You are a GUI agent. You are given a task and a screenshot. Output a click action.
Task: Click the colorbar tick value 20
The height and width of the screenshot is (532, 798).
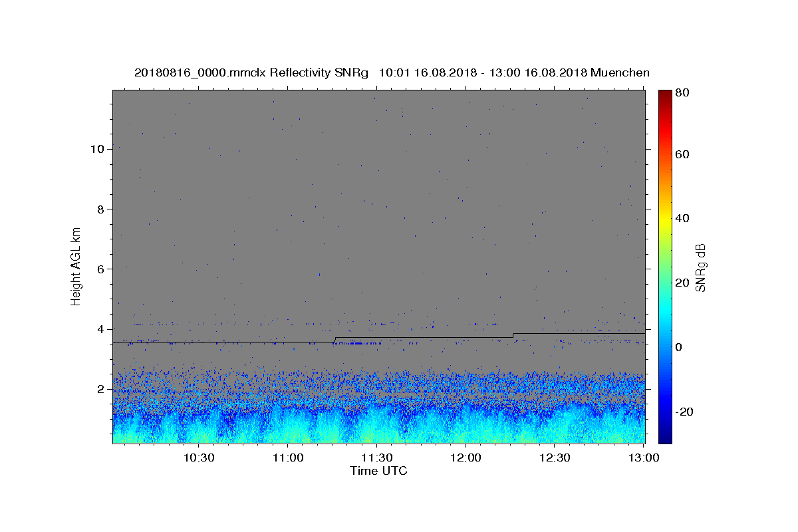tap(684, 283)
